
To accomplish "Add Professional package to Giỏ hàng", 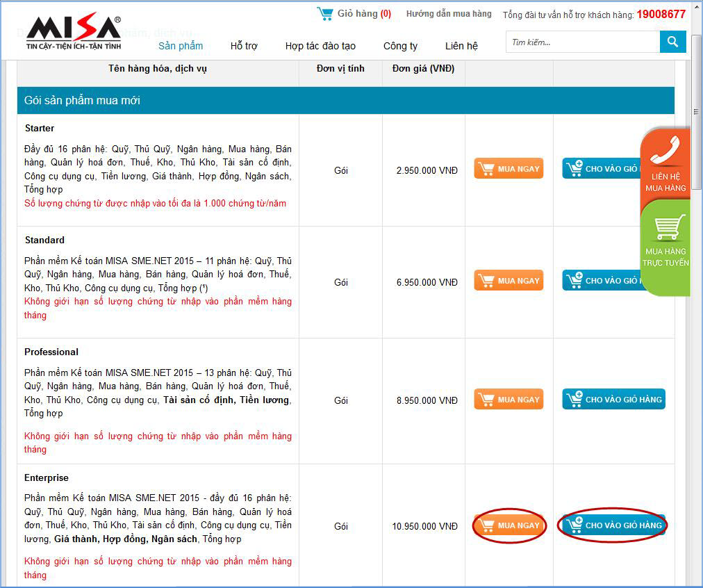I will coord(613,400).
